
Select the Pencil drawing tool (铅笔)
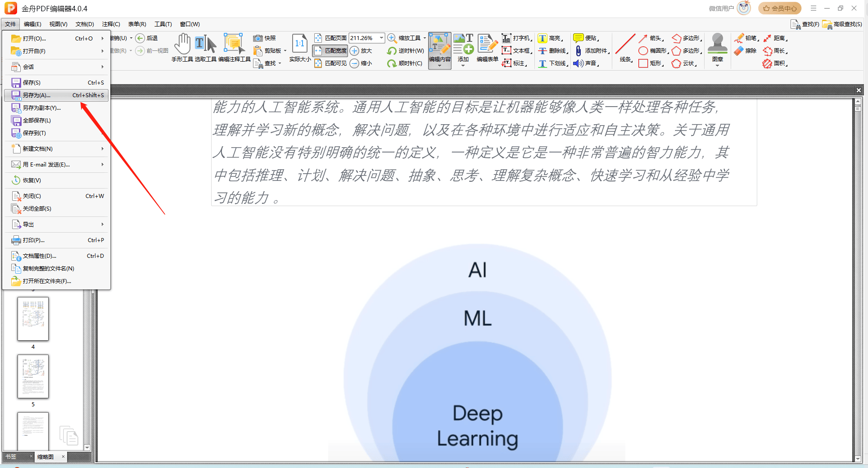(739, 38)
